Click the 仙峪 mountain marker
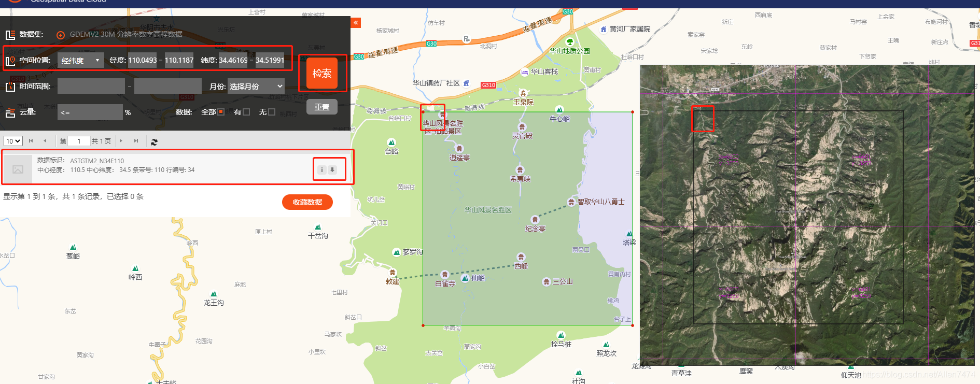 (465, 278)
